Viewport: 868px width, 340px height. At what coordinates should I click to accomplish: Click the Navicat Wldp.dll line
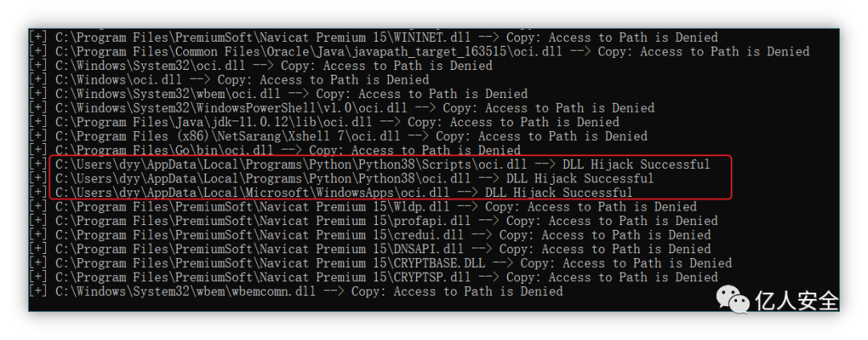click(364, 207)
